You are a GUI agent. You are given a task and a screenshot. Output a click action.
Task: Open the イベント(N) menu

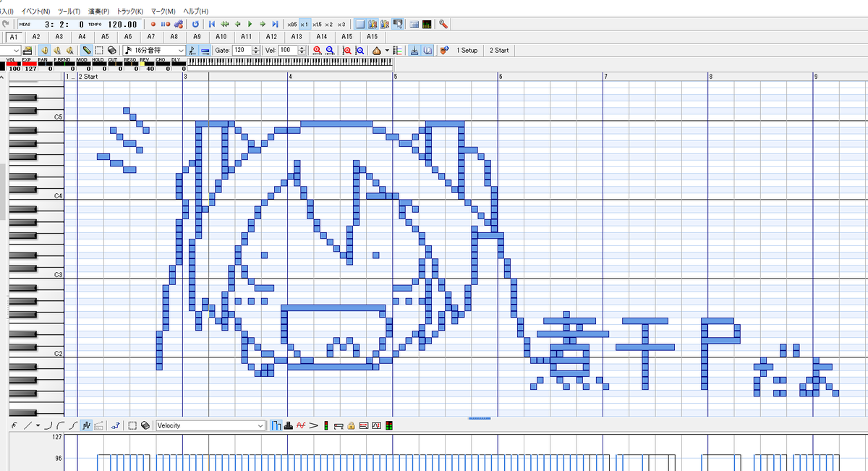(x=36, y=12)
